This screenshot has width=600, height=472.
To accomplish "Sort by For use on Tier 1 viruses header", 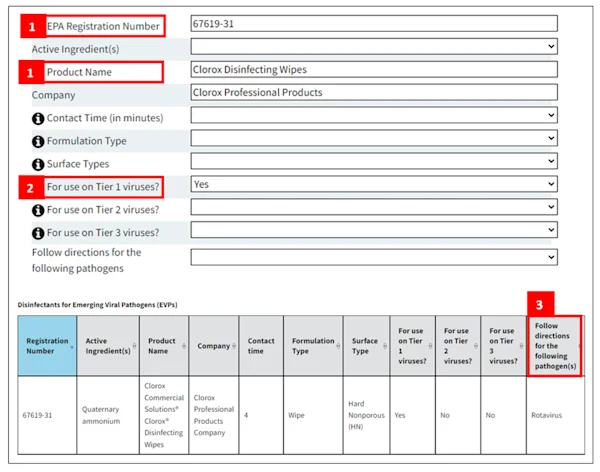I will tap(412, 346).
